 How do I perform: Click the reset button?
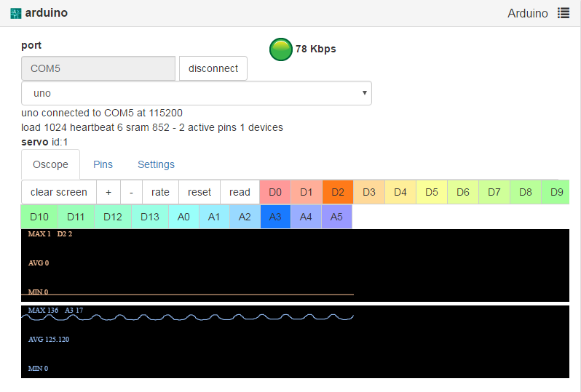tap(199, 192)
